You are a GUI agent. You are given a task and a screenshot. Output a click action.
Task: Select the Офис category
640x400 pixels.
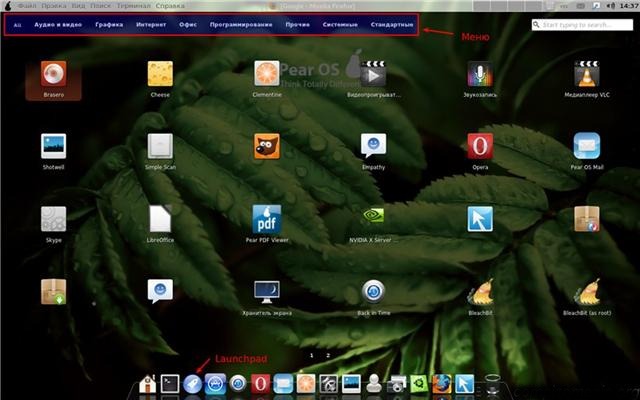click(x=188, y=24)
